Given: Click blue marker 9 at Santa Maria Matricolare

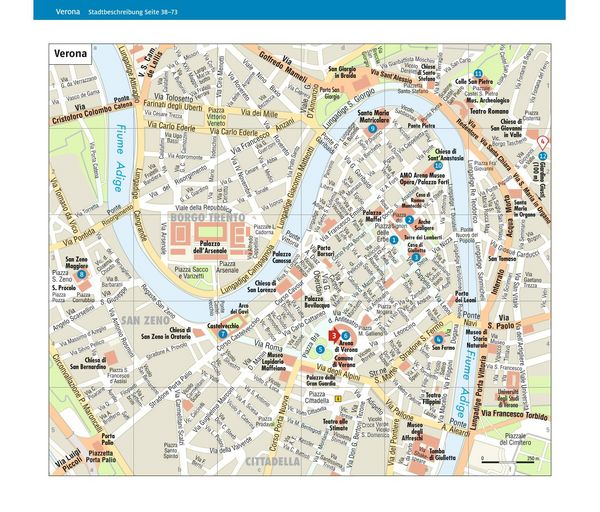Looking at the screenshot, I should click(x=372, y=129).
